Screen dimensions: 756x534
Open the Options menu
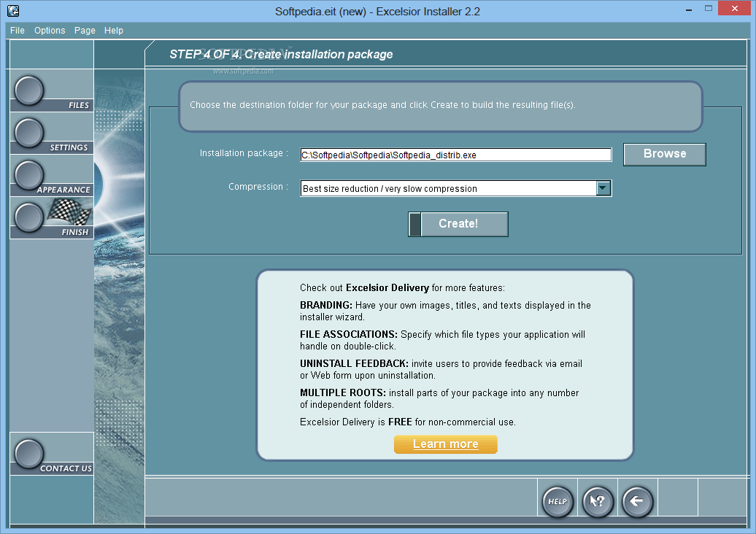[50, 31]
